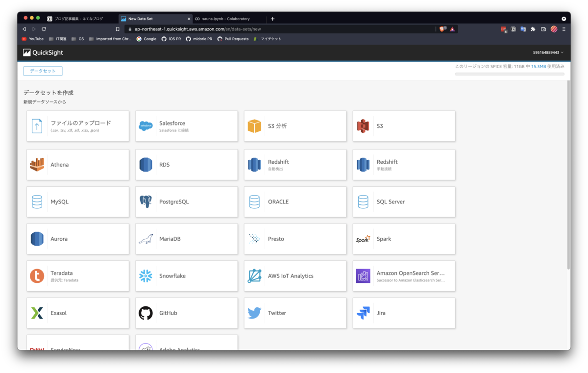The image size is (588, 373).
Task: Click the red S3 bucket icon
Action: tap(363, 126)
